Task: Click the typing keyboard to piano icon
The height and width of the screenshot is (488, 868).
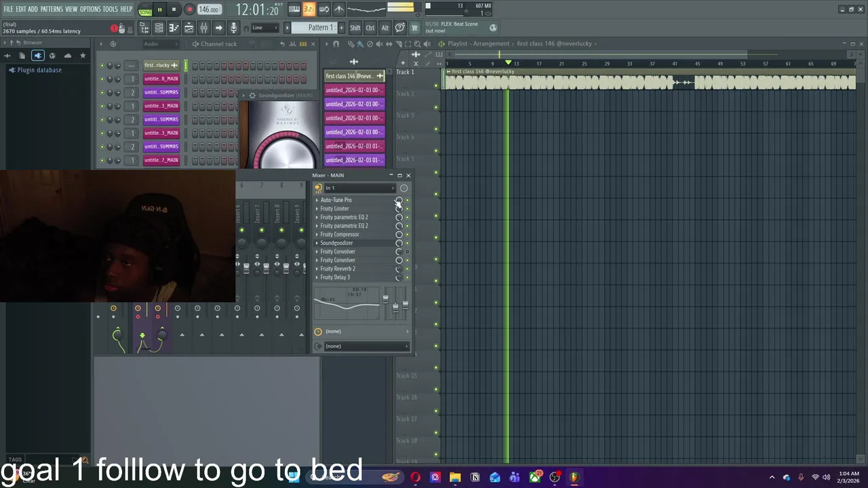Action: pos(294,9)
